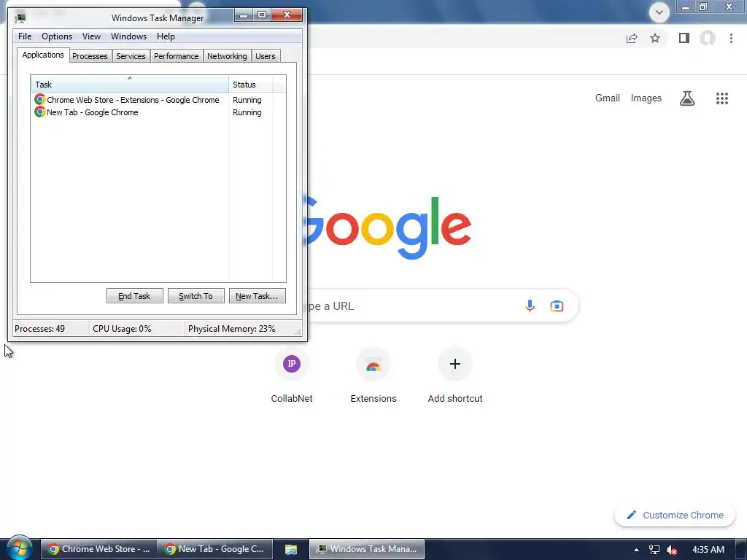Image resolution: width=747 pixels, height=560 pixels.
Task: Switch to the Processes tab
Action: coord(90,56)
